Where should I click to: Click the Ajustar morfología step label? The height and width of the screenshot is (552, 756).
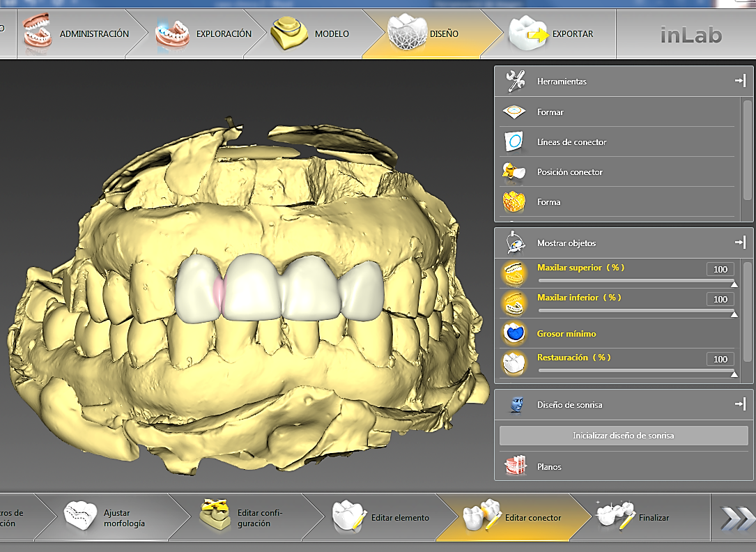125,519
